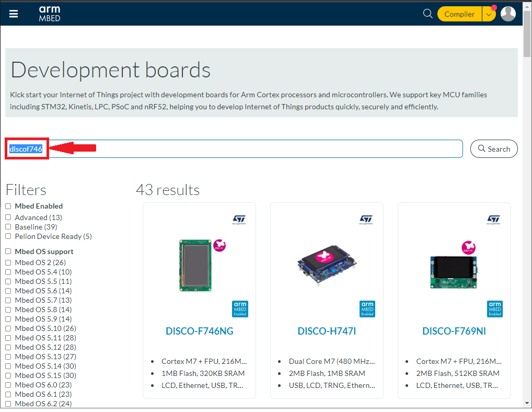Open the hamburger navigation menu
Screen dimensions: 532x412
(14, 14)
